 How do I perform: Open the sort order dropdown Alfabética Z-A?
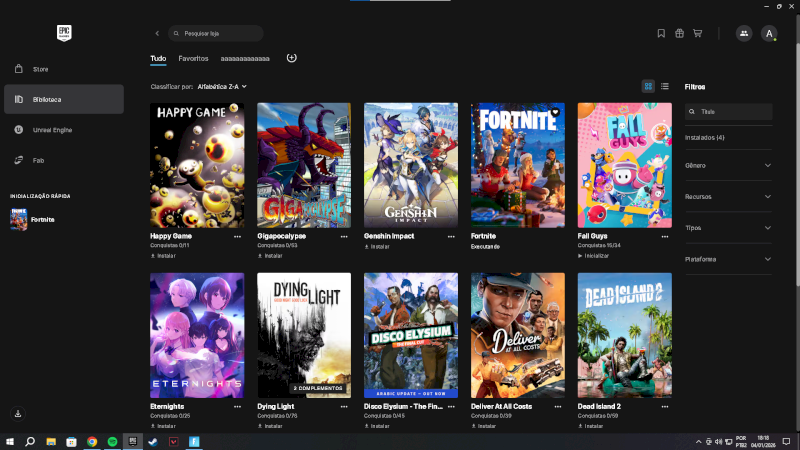pos(222,87)
